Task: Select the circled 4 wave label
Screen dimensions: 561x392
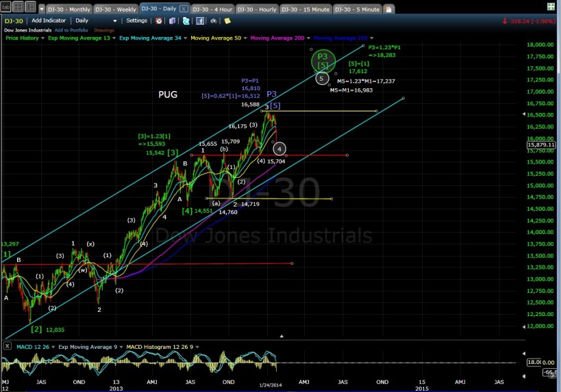Action: 279,149
